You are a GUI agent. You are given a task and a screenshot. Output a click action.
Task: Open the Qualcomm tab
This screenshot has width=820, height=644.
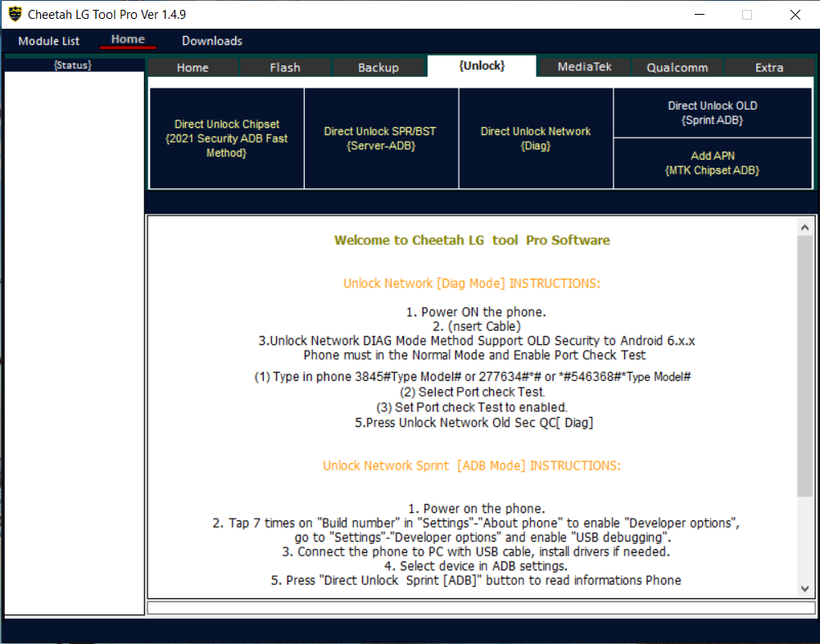[x=677, y=66]
